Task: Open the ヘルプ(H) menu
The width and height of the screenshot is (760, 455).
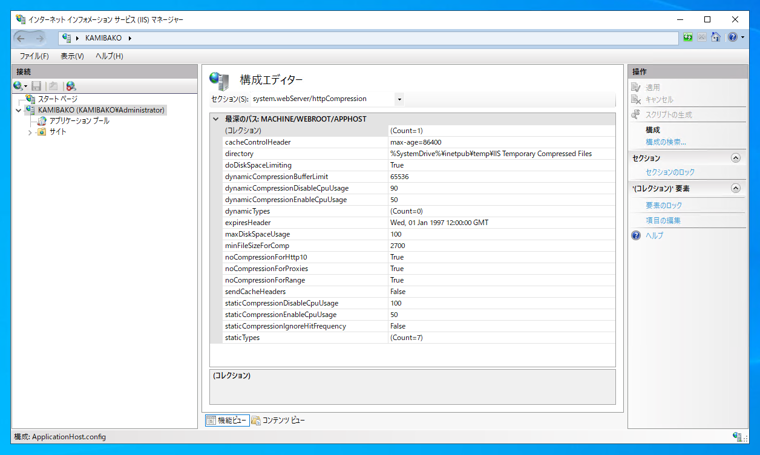Action: pyautogui.click(x=109, y=56)
